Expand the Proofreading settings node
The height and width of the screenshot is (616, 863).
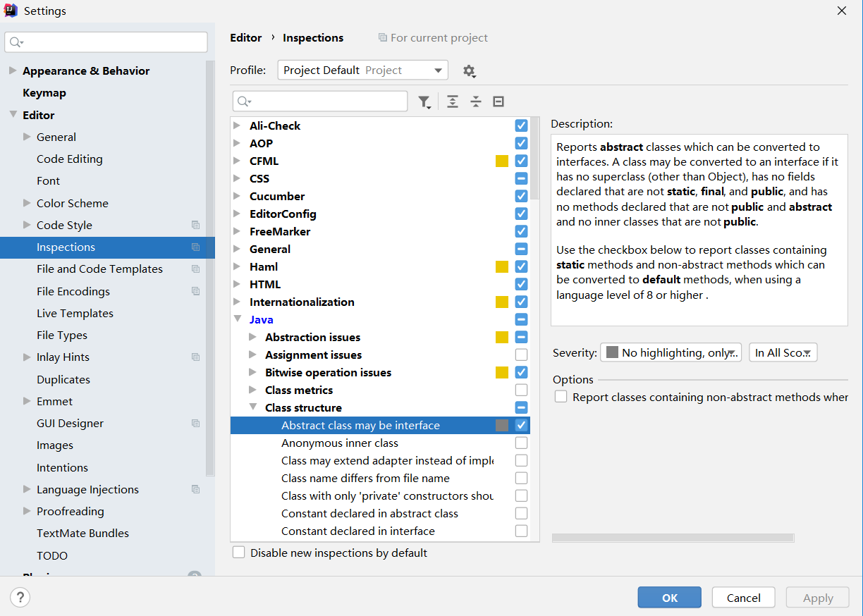[27, 511]
